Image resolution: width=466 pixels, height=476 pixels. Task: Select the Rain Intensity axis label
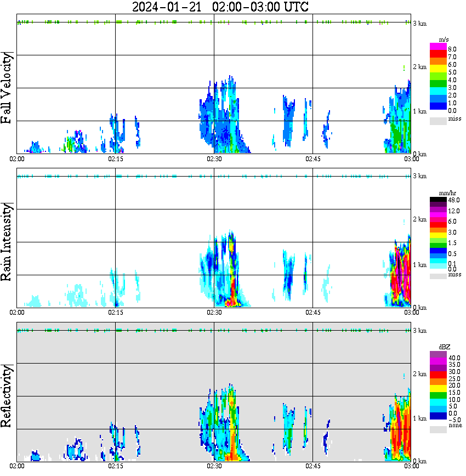(7, 242)
